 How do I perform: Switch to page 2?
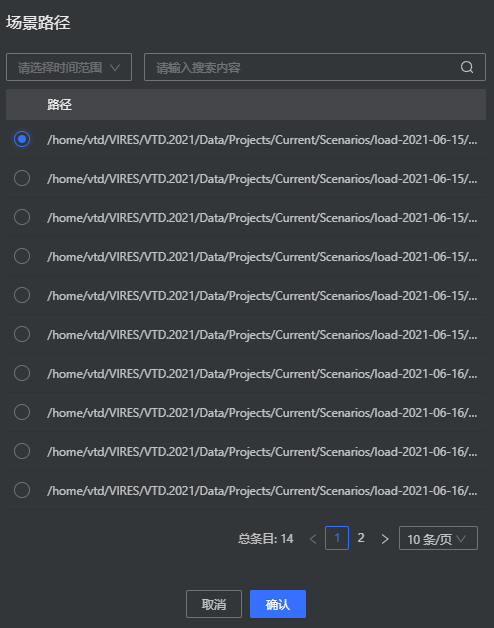click(x=361, y=538)
